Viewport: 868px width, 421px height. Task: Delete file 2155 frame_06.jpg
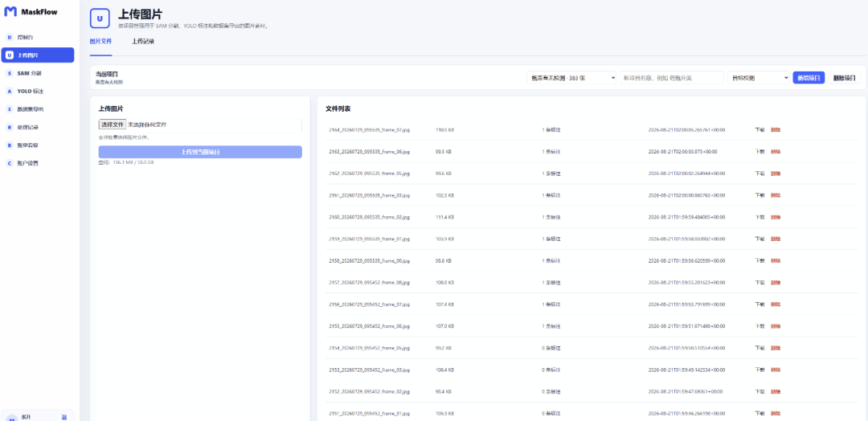pyautogui.click(x=775, y=326)
